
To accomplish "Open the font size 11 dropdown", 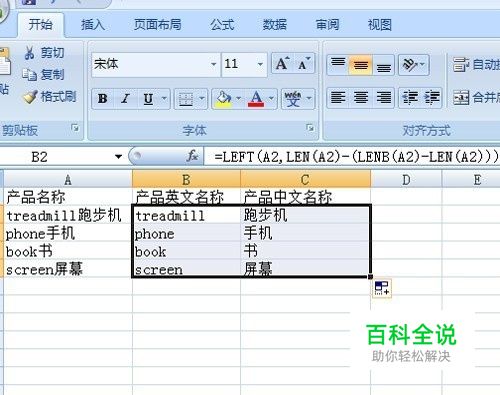I will (x=260, y=64).
